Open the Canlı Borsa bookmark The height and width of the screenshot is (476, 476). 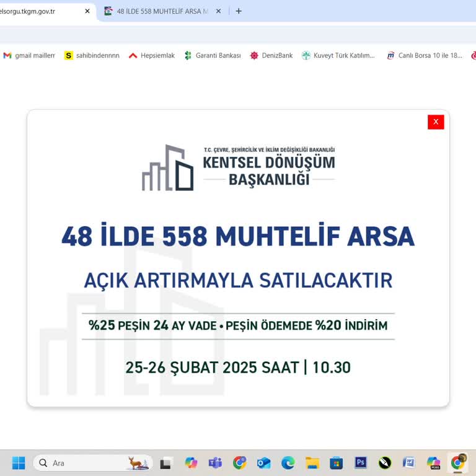point(425,56)
